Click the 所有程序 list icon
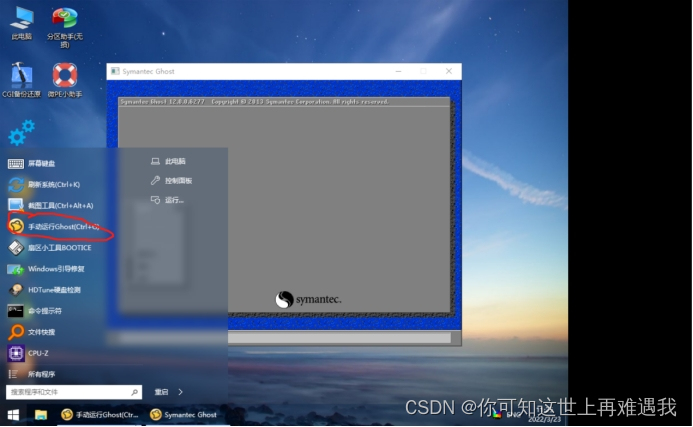 pyautogui.click(x=13, y=374)
